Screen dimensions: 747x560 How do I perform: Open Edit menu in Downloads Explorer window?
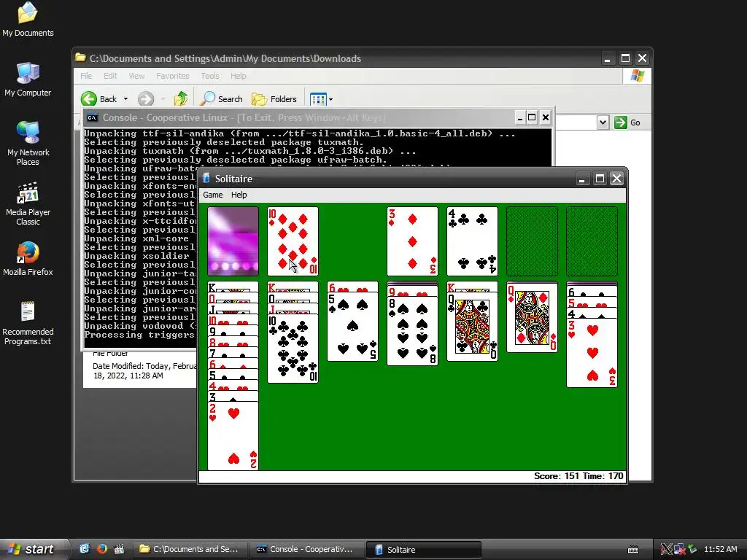(110, 76)
